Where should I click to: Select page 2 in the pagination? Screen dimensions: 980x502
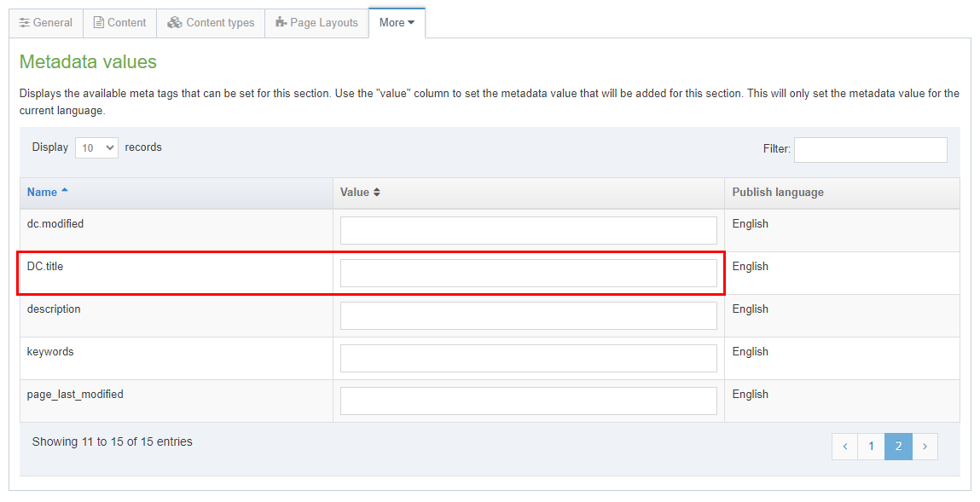[x=898, y=446]
